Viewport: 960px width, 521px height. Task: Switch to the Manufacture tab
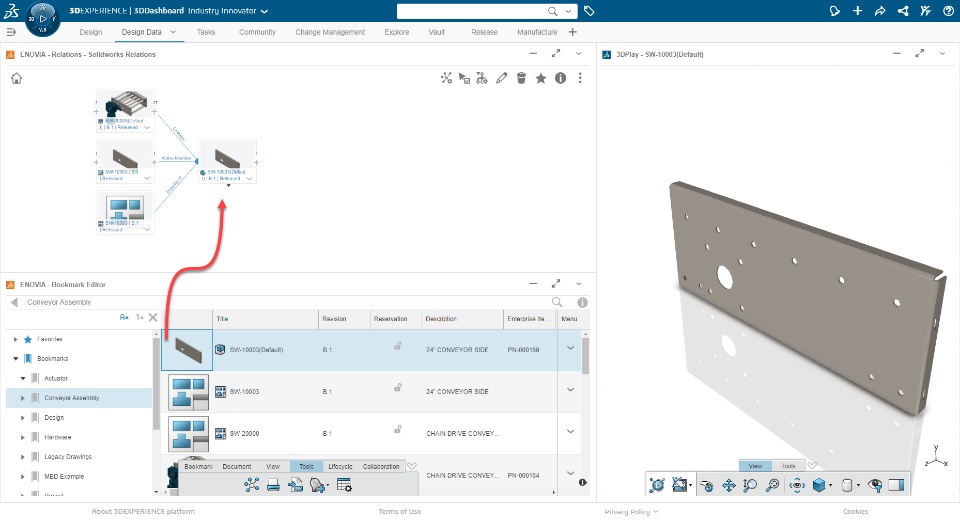(537, 32)
